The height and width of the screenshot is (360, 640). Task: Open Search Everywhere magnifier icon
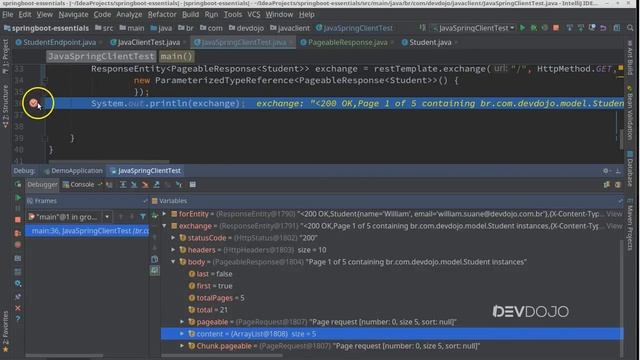pos(631,28)
